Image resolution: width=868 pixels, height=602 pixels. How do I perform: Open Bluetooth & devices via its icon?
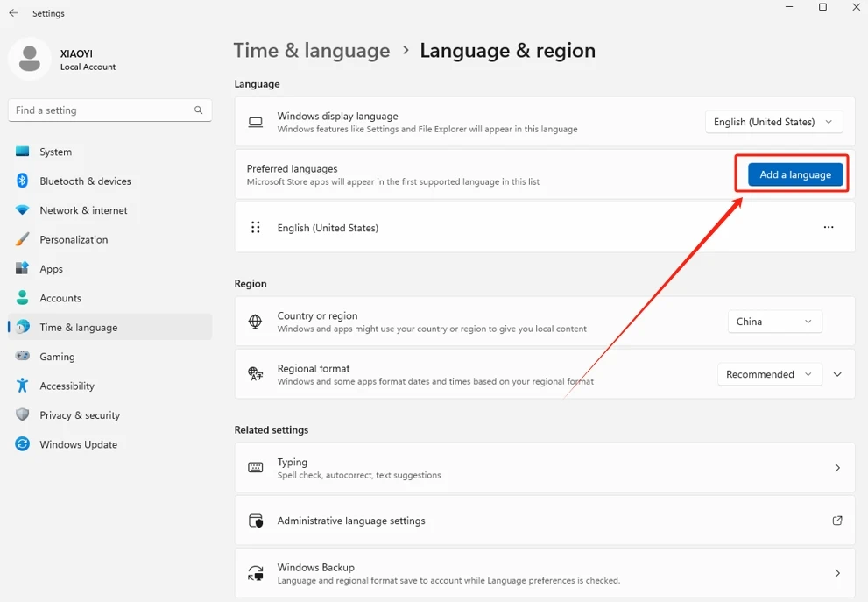(22, 181)
